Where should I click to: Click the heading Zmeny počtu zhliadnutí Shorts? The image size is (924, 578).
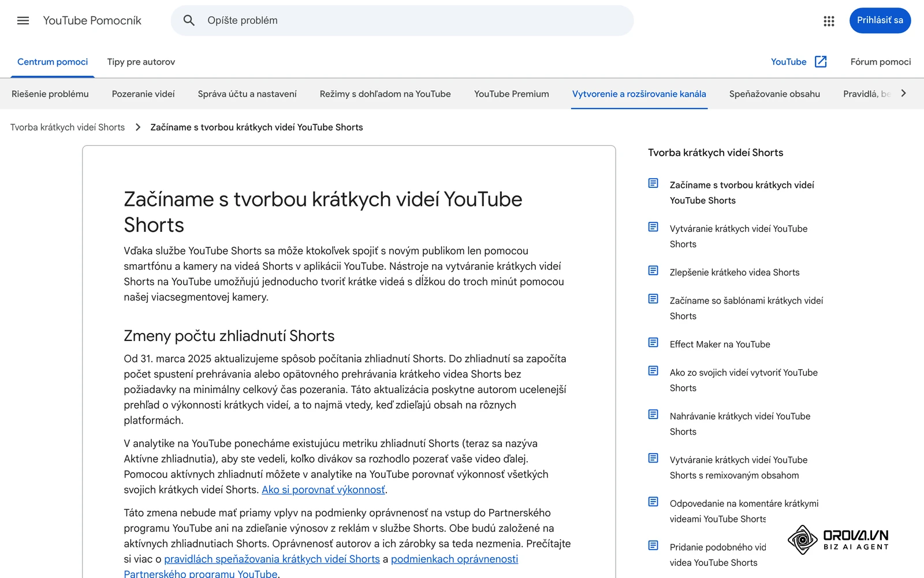coord(229,336)
